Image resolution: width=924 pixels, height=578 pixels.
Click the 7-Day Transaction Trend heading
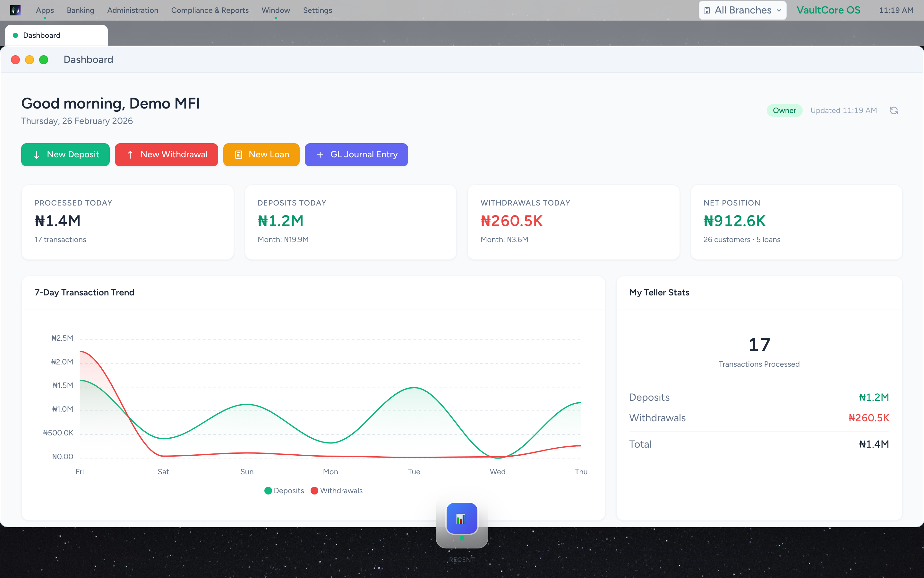(84, 293)
